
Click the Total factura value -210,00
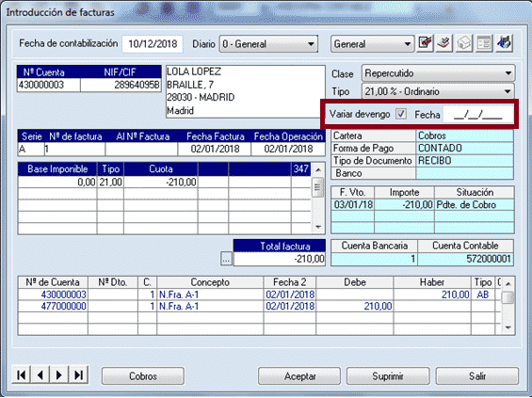click(280, 260)
